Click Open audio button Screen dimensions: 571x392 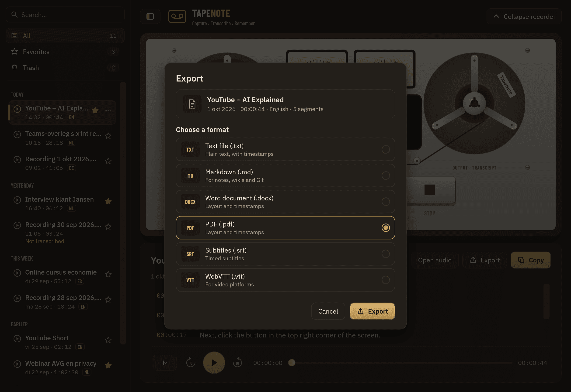click(435, 260)
